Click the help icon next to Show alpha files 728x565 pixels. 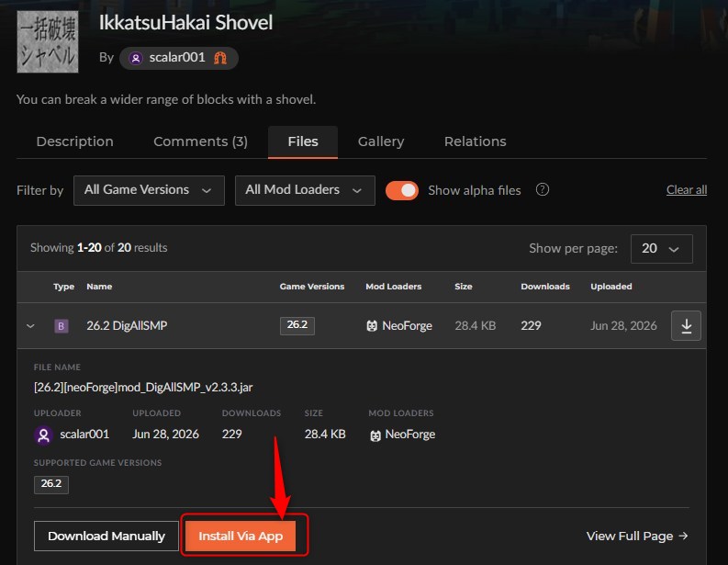tap(543, 189)
